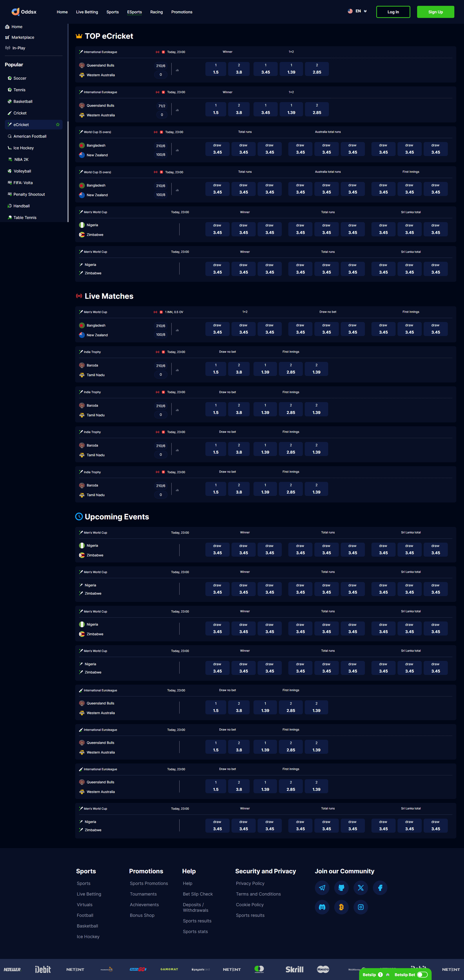464x980 pixels.
Task: Pick odds 2.85 in the 71/2 score row
Action: tap(317, 109)
